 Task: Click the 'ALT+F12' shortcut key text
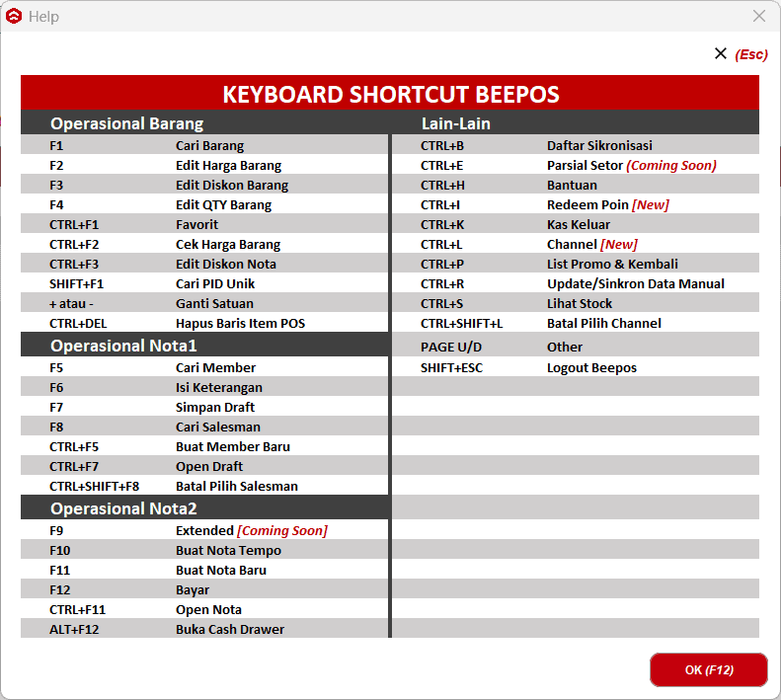coord(74,629)
